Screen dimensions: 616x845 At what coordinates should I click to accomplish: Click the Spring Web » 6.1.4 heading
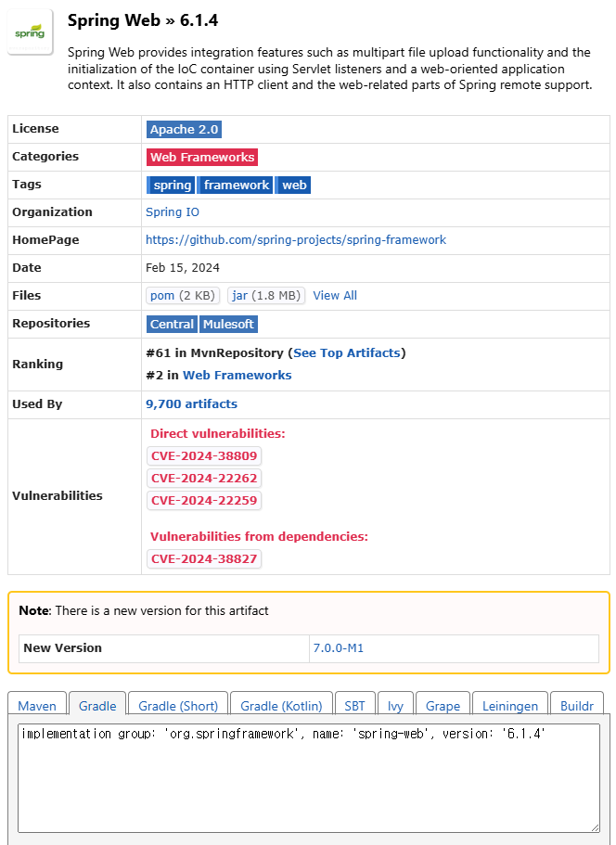click(143, 20)
